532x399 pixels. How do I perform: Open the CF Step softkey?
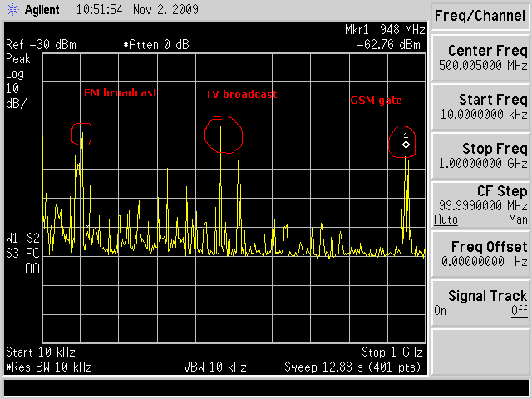point(480,205)
